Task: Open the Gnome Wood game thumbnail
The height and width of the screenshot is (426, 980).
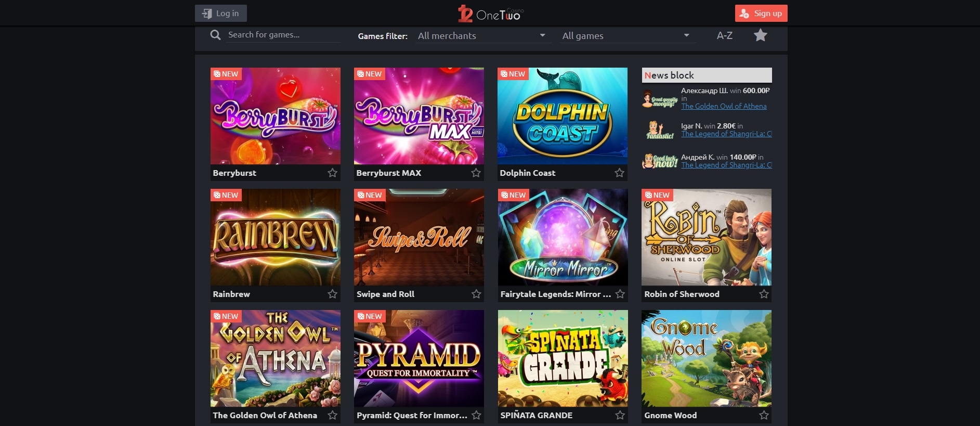Action: click(707, 358)
